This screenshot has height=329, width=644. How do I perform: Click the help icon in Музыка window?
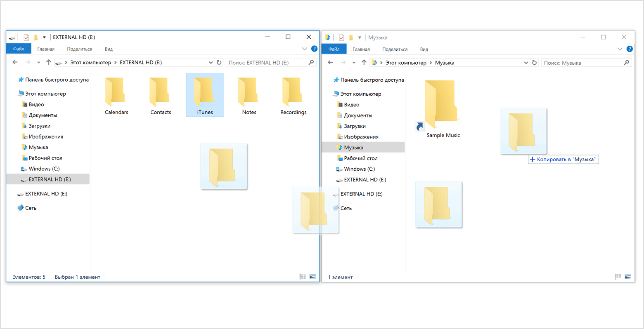[x=629, y=49]
